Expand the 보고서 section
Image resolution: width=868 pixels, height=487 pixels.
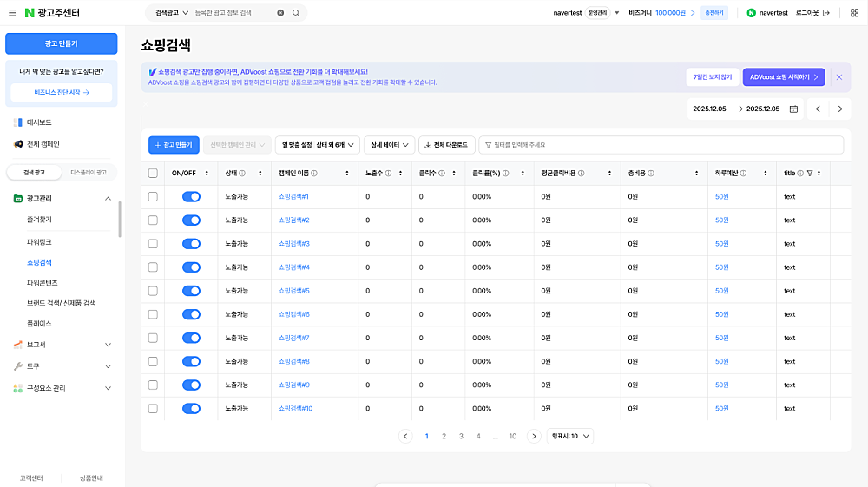click(x=108, y=345)
